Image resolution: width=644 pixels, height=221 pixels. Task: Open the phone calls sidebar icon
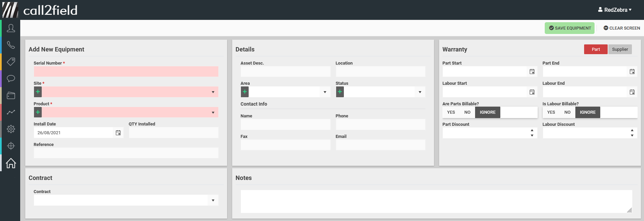point(11,45)
